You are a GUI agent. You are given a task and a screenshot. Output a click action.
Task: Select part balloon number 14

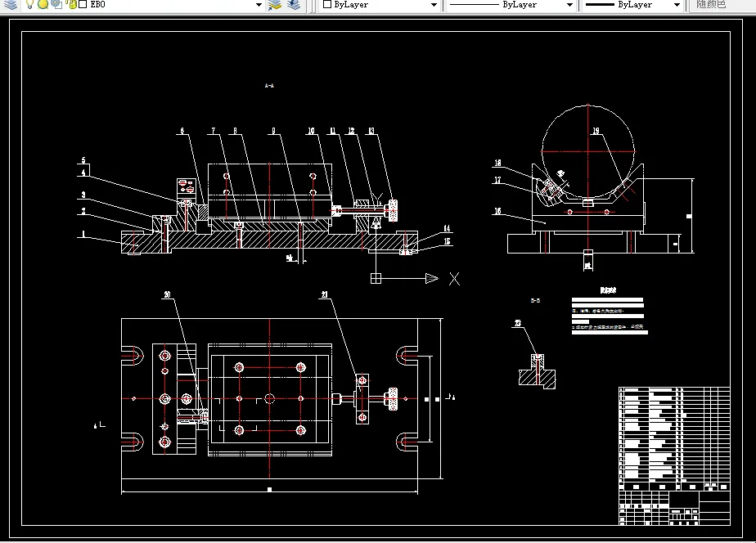tap(447, 228)
